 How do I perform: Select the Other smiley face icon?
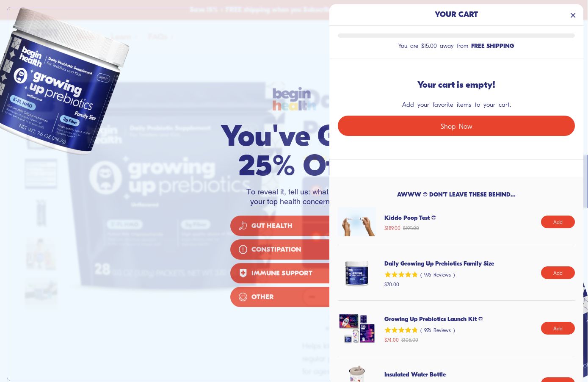pyautogui.click(x=243, y=297)
